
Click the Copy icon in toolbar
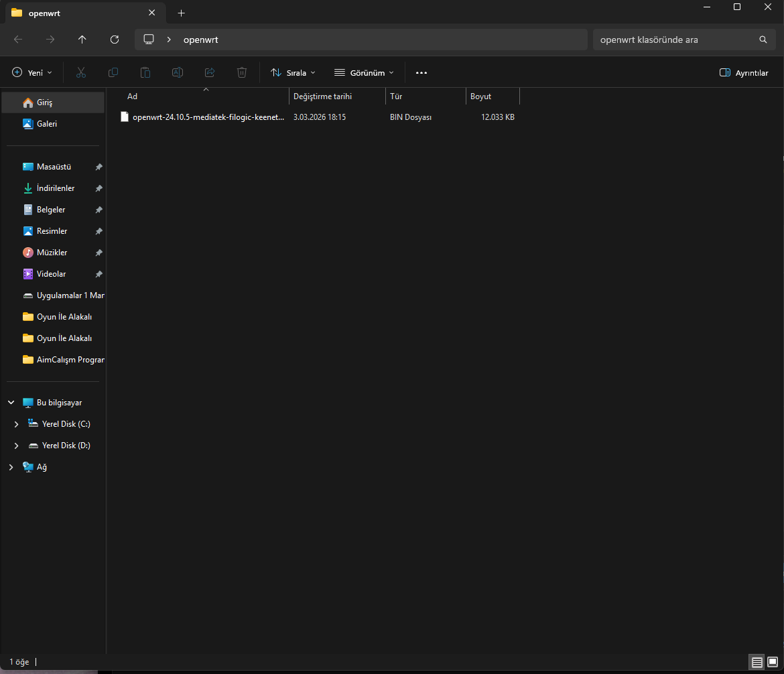(x=113, y=72)
